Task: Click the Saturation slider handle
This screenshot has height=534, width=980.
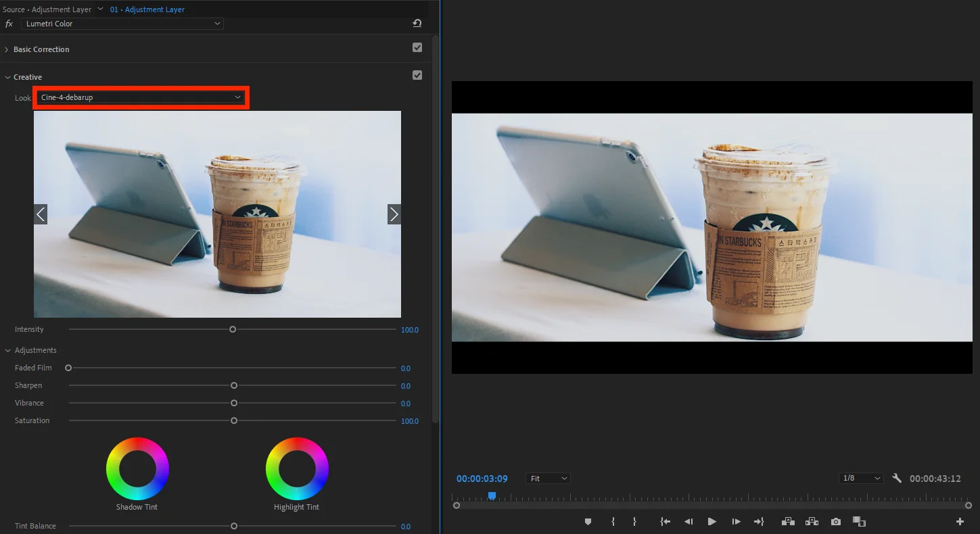Action: coord(234,420)
